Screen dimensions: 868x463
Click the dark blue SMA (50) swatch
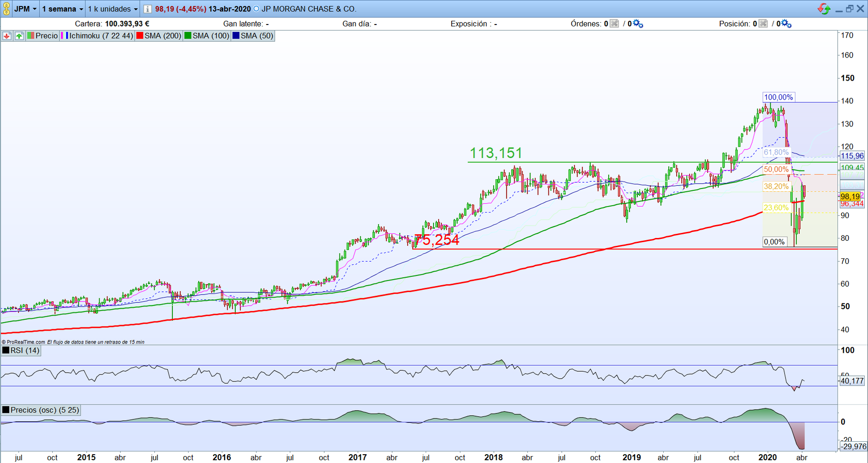coord(236,36)
